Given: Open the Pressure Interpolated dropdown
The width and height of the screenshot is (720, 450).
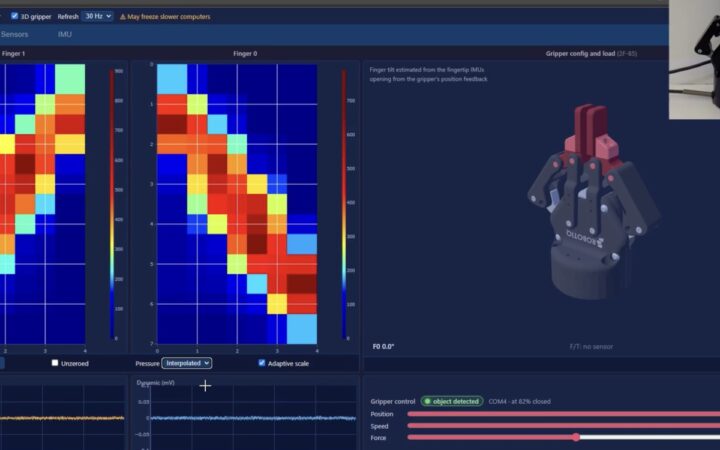Looking at the screenshot, I should pyautogui.click(x=186, y=363).
